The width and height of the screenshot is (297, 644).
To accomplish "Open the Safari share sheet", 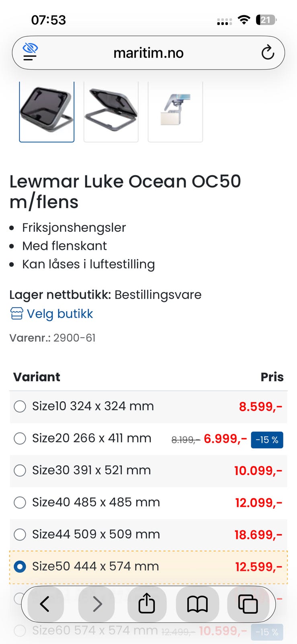I will click(147, 604).
